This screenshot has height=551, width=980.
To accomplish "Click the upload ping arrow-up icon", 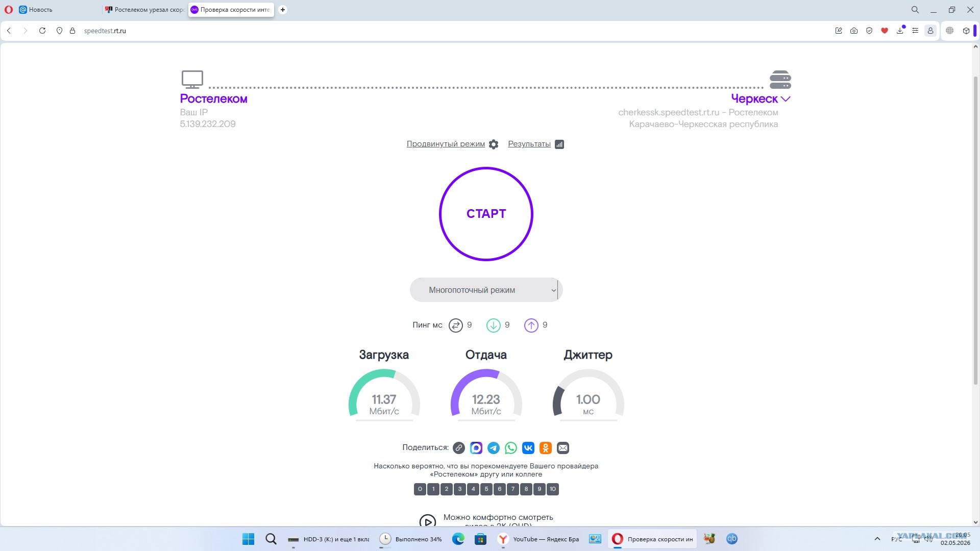I will (531, 325).
